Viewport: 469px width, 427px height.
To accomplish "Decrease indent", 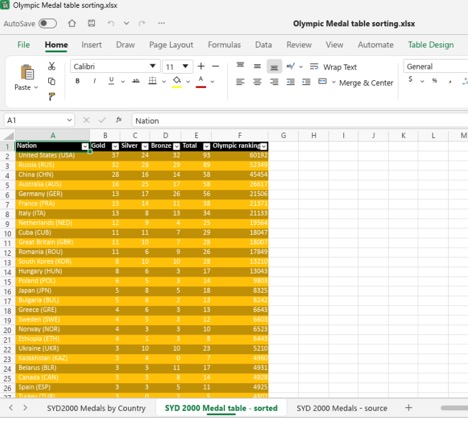I will [290, 82].
